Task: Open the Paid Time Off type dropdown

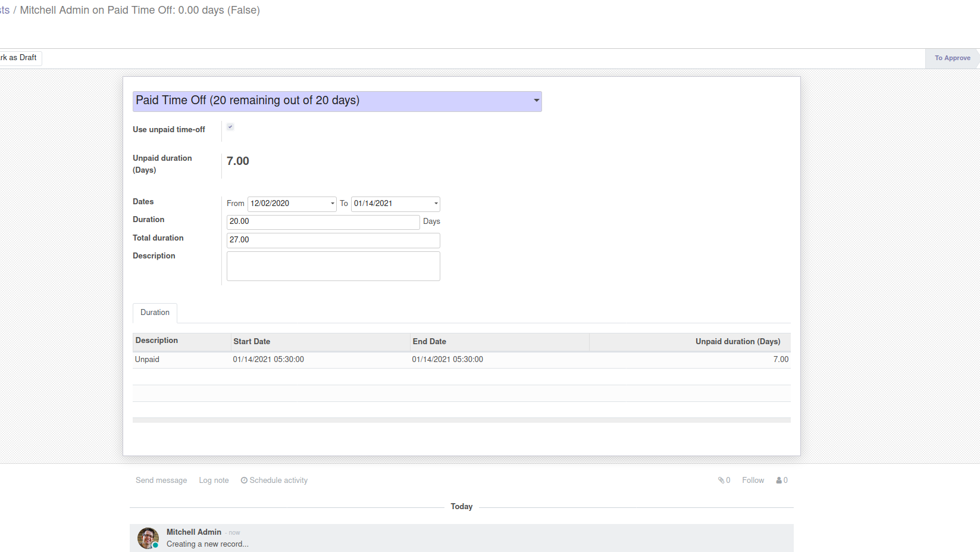Action: tap(337, 101)
